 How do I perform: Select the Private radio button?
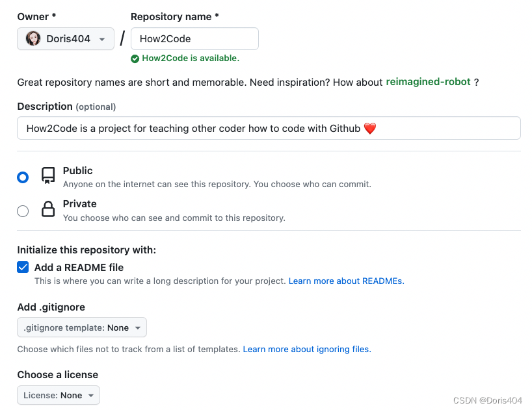23,211
